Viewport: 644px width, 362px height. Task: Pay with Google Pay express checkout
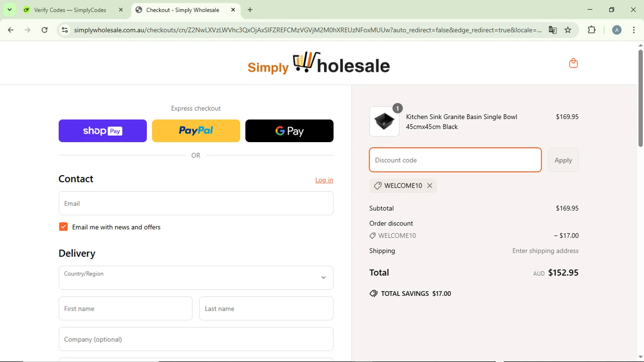pos(289,131)
